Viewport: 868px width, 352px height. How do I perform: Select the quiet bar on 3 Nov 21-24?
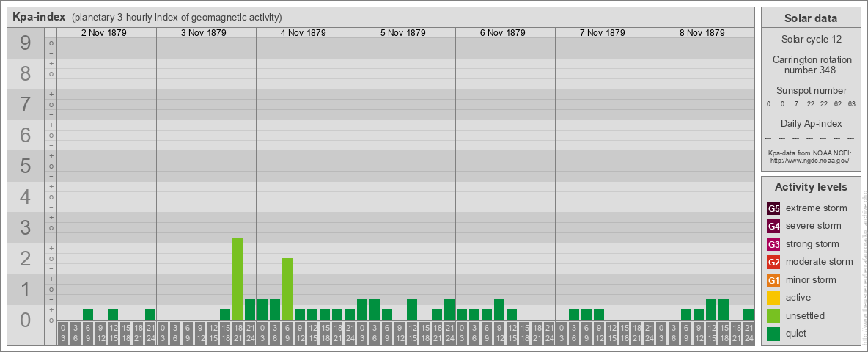click(x=250, y=310)
